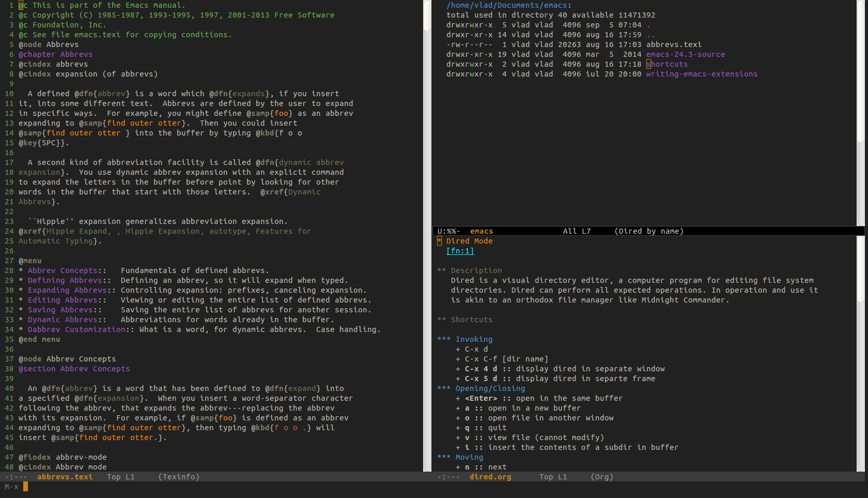Click the 'C-x 4 d' shortcut item
Viewport: 868px width, 498px height.
(560, 369)
